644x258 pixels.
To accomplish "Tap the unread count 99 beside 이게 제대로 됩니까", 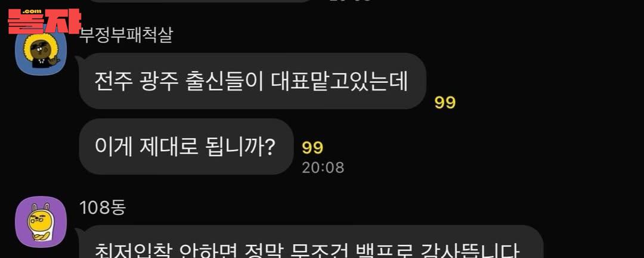I will tap(312, 148).
